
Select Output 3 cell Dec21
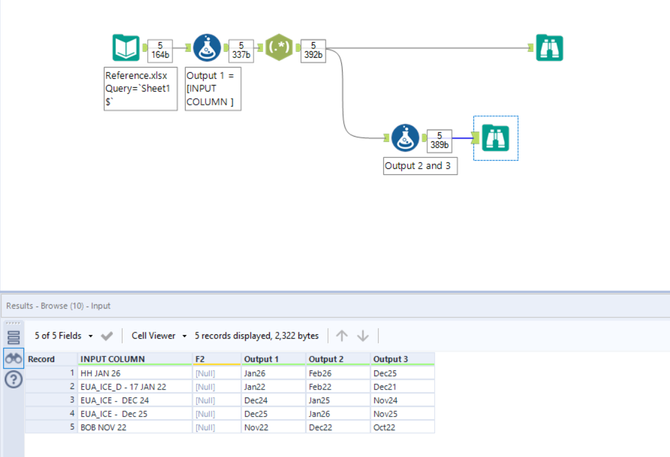coord(403,387)
